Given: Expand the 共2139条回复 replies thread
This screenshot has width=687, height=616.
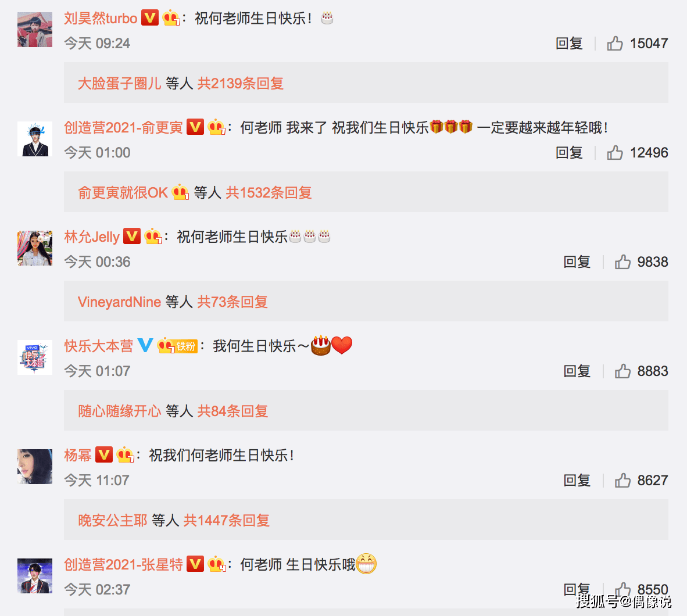Looking at the screenshot, I should click(240, 83).
